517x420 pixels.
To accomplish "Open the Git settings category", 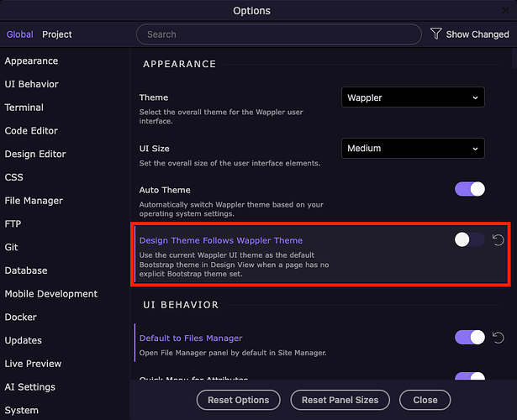I will coord(12,248).
